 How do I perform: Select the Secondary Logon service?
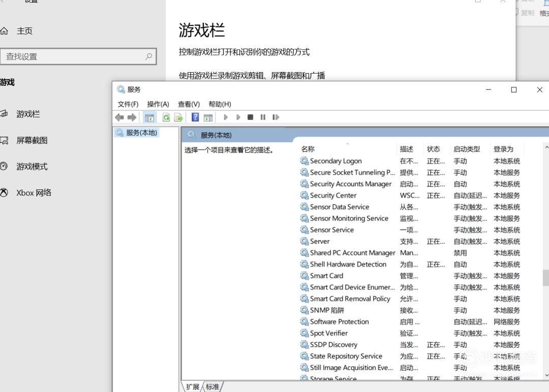tap(336, 161)
